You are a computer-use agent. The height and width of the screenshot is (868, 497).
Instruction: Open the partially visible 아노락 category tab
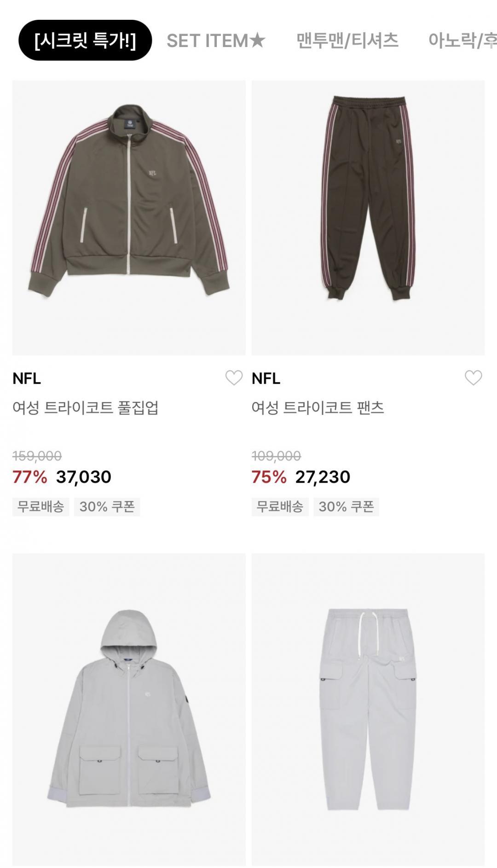462,41
